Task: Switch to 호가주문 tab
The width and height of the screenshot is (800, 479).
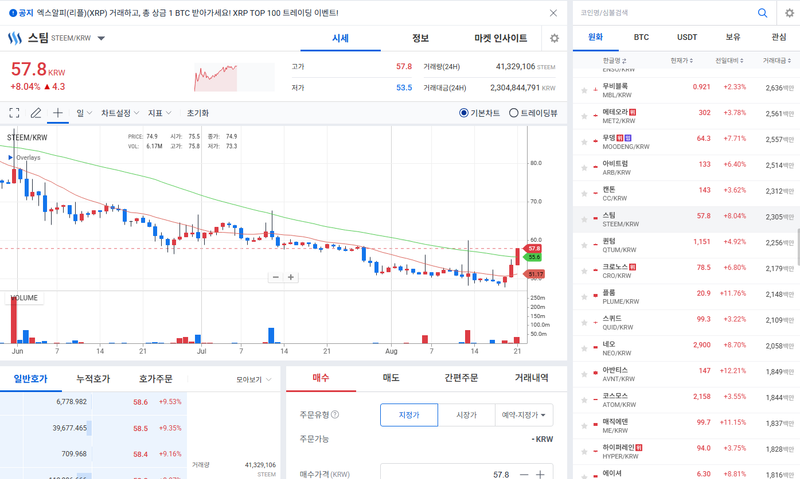Action: coord(156,379)
